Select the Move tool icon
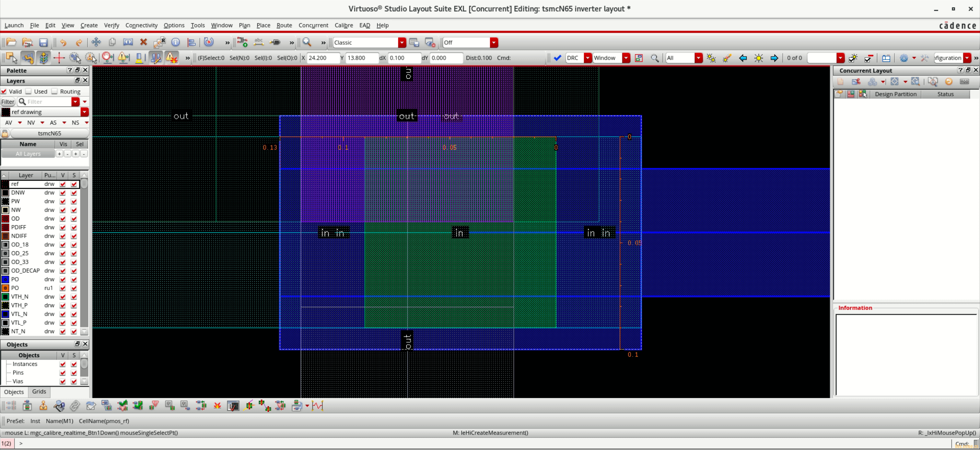980x450 pixels. tap(96, 42)
